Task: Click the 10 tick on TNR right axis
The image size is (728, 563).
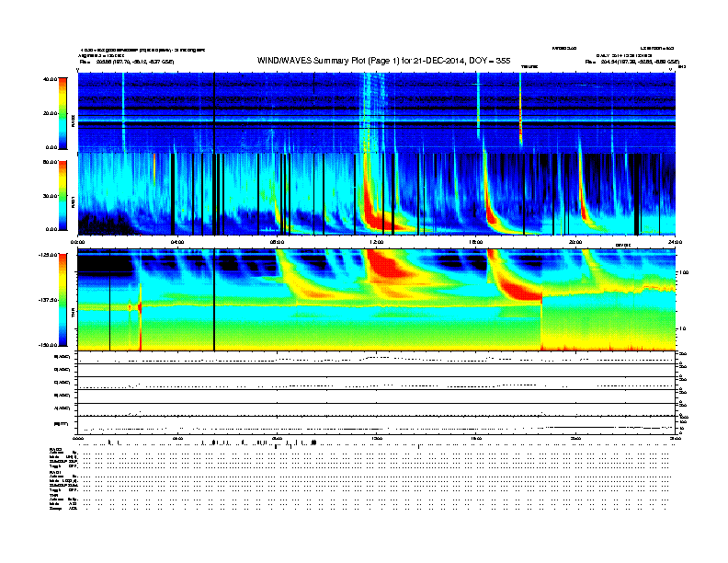Action: point(684,328)
